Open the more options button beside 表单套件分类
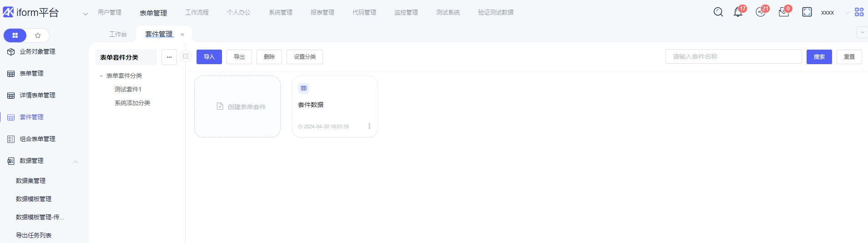868x243 pixels. point(169,57)
